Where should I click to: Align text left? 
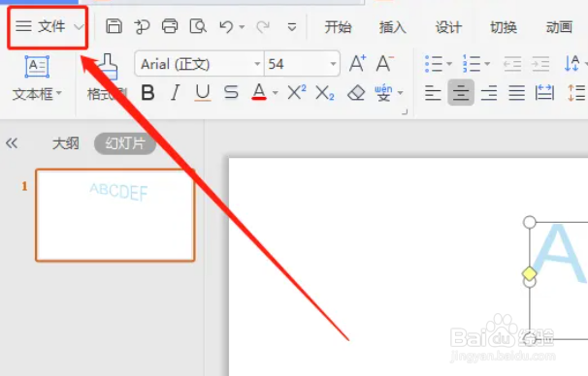tap(433, 93)
